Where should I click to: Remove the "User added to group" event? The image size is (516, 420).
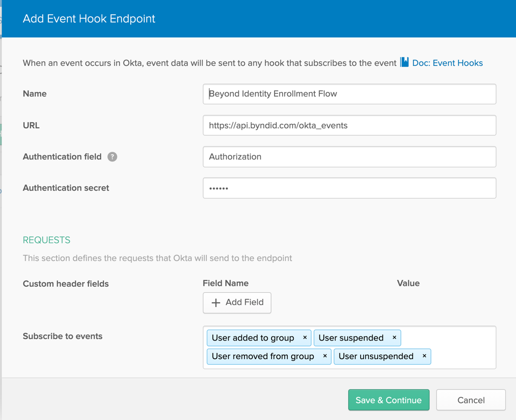click(x=305, y=338)
